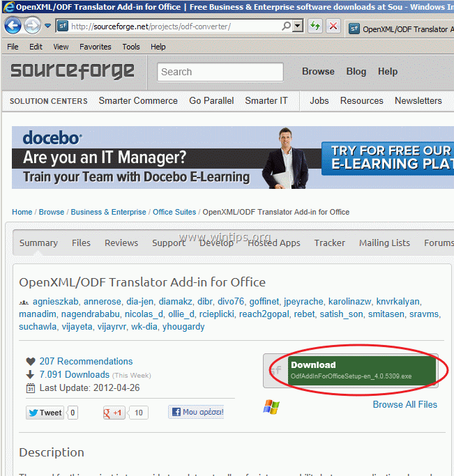
Task: Go to Browse breadcrumb link
Action: pyautogui.click(x=52, y=212)
